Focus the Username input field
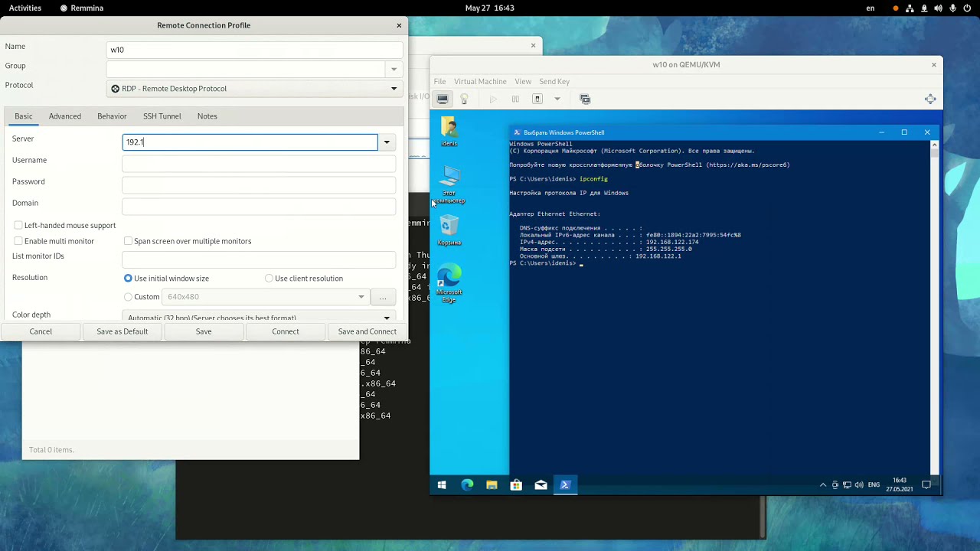 pos(259,162)
